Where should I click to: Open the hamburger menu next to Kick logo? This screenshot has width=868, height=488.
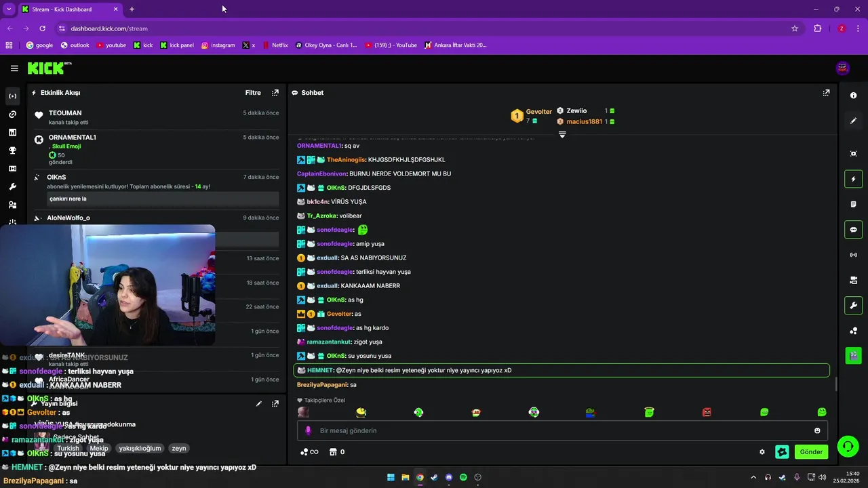tap(14, 68)
